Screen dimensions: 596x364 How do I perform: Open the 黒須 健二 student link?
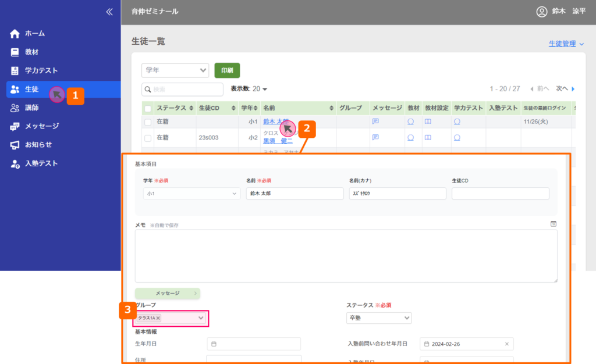(x=278, y=141)
